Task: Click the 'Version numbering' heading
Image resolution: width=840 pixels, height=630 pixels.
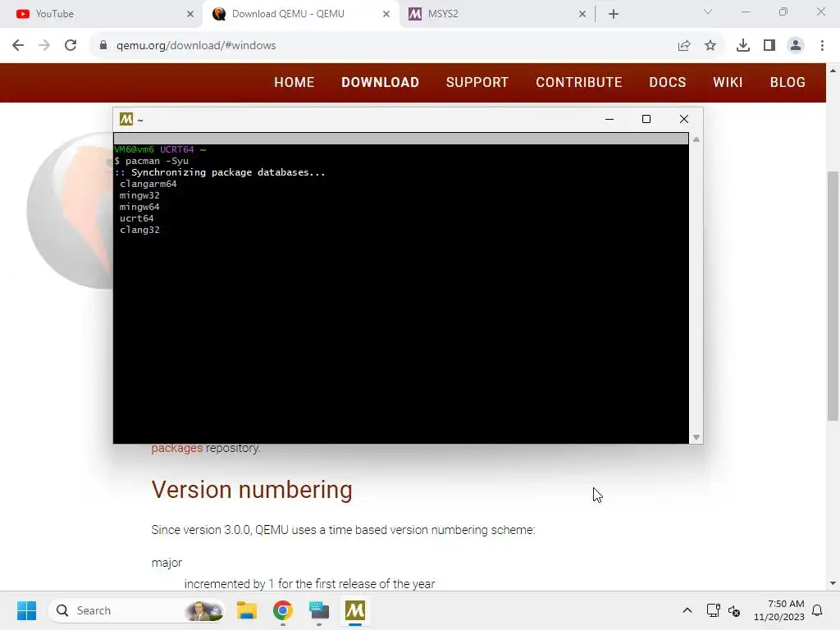Action: coord(252,490)
